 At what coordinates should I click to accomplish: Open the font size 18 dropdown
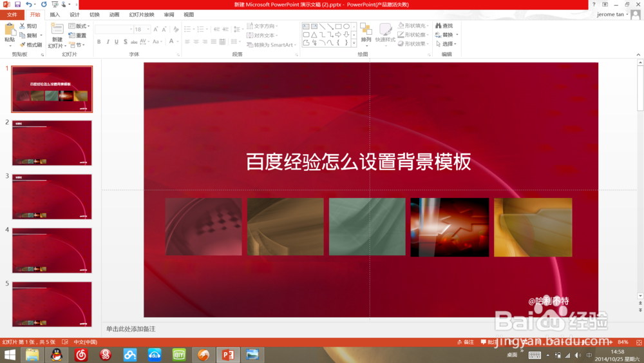148,29
